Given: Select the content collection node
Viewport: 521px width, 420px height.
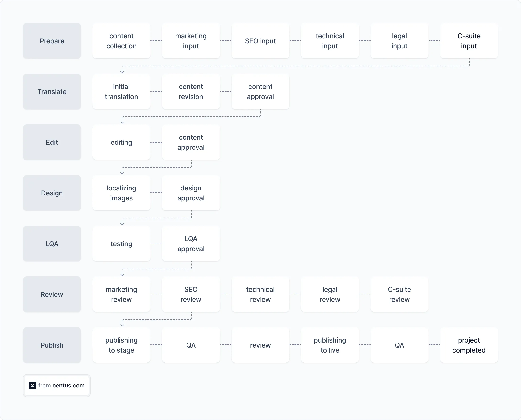Looking at the screenshot, I should point(121,41).
